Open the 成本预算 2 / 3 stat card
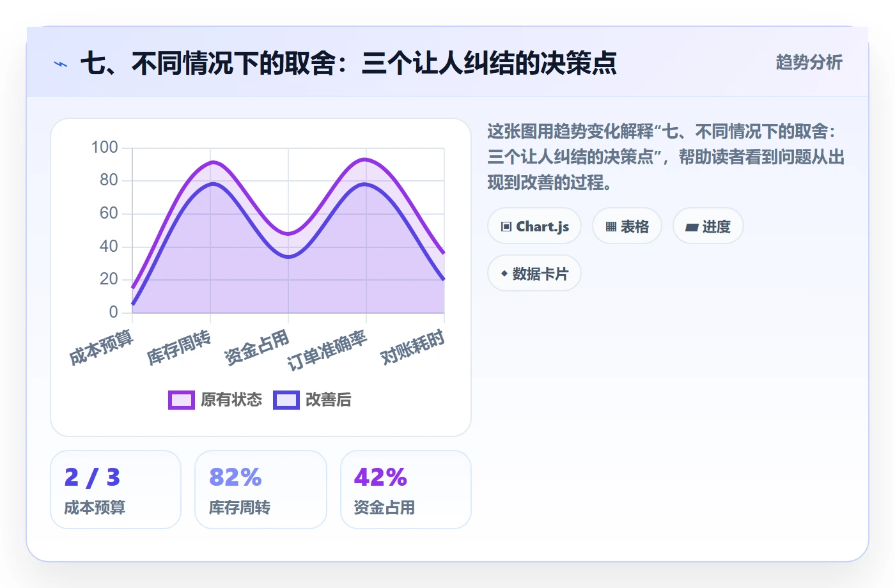The image size is (895, 588). point(116,490)
